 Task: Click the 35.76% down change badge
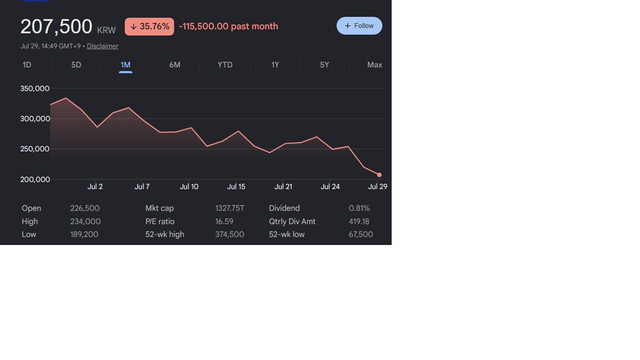[x=149, y=27]
